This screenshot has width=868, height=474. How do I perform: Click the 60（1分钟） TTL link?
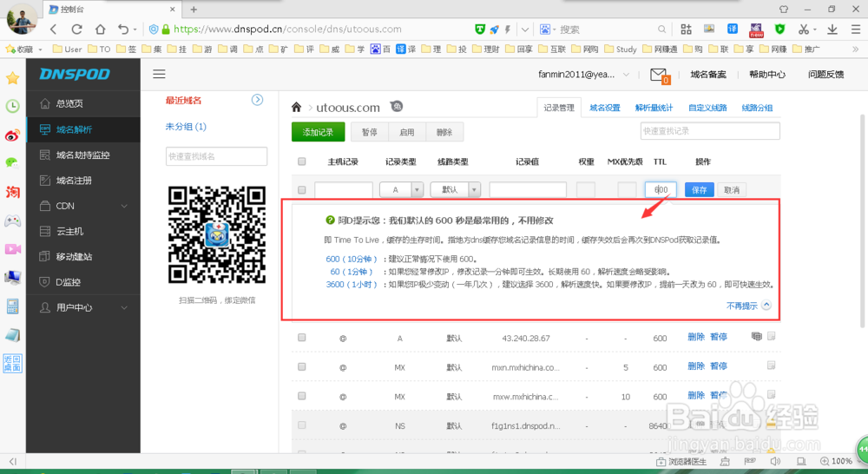[x=351, y=272]
